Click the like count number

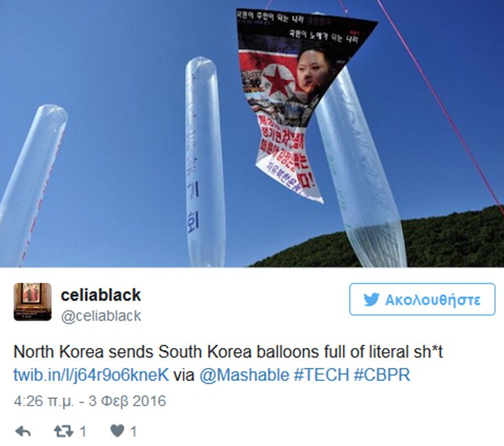click(134, 432)
